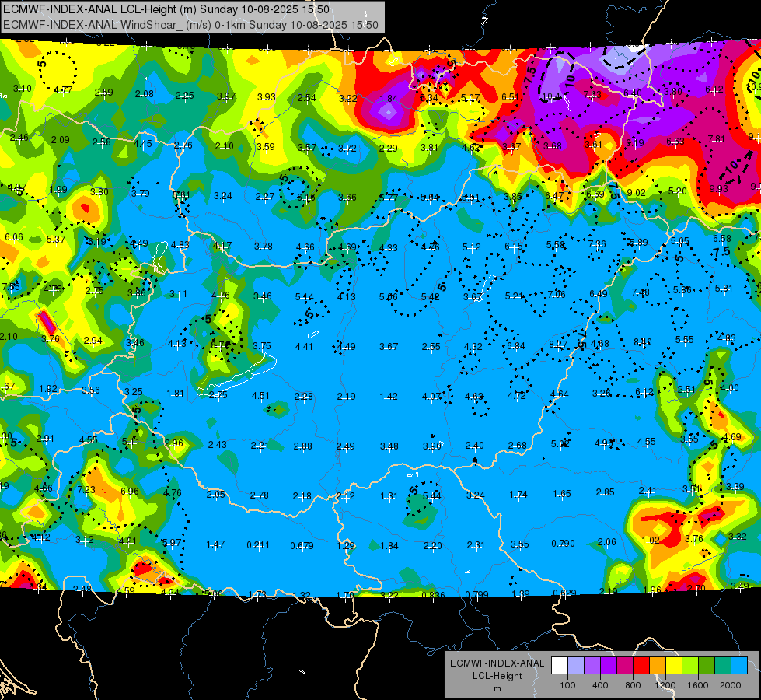Click the map value '4.77'
Image resolution: width=761 pixels, height=700 pixels.
click(63, 90)
